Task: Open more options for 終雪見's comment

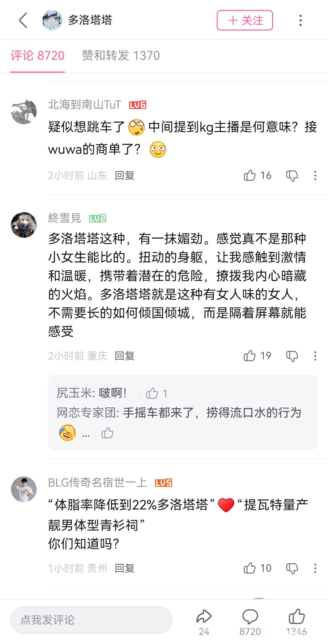Action: [315, 356]
